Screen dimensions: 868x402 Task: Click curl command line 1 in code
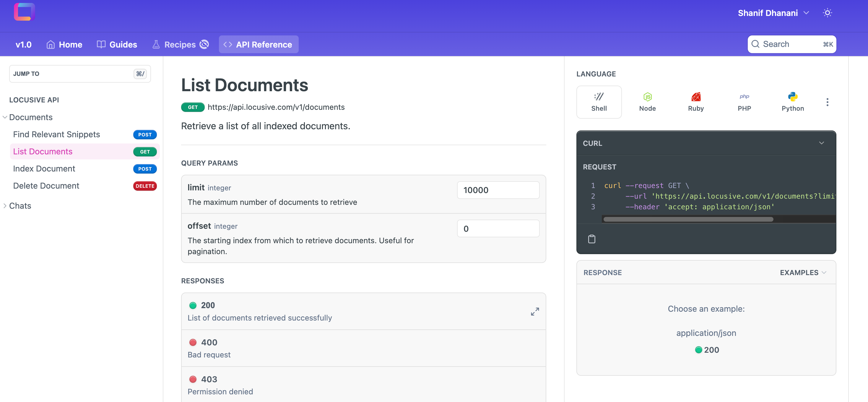[x=646, y=186]
